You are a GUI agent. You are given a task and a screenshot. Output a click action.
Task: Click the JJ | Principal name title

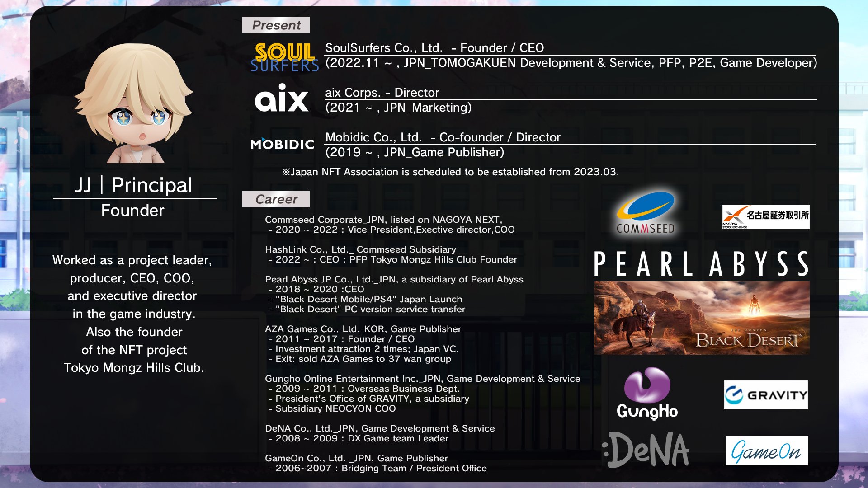click(x=134, y=185)
